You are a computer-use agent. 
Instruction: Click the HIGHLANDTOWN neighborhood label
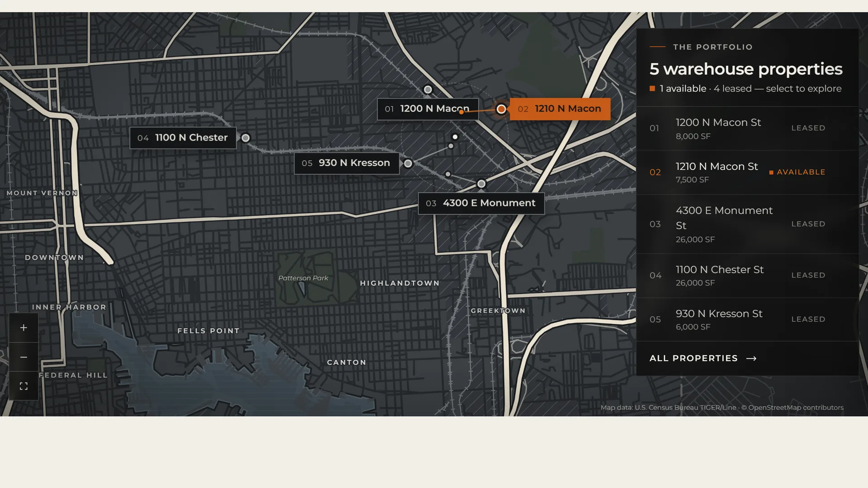400,283
